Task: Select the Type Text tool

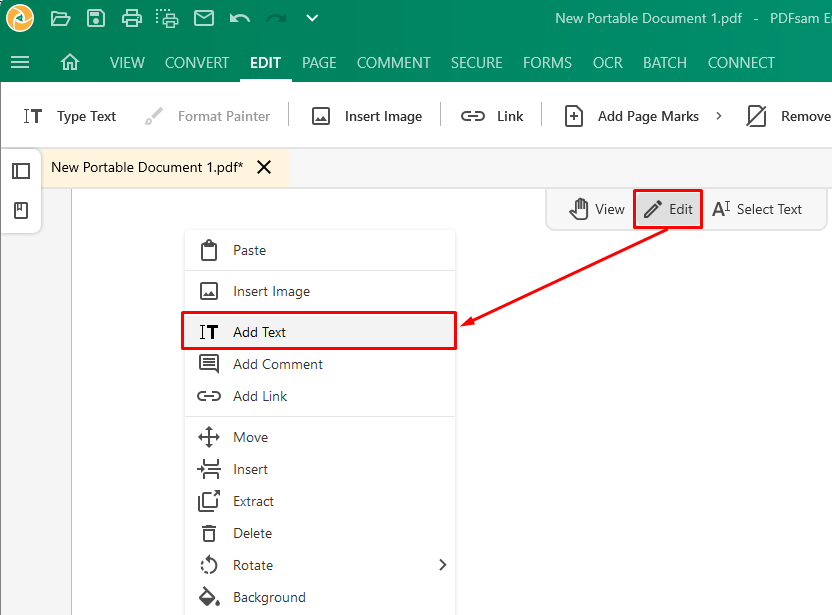Action: [x=70, y=116]
